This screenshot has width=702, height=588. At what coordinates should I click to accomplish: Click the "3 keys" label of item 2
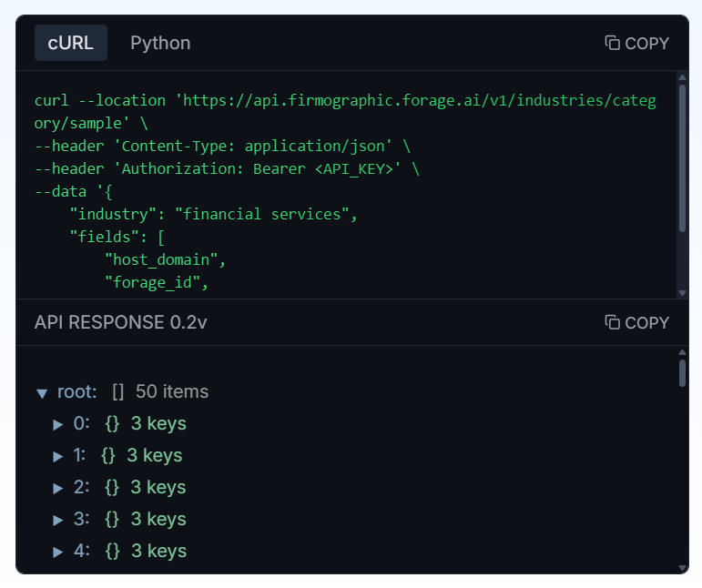coord(158,487)
